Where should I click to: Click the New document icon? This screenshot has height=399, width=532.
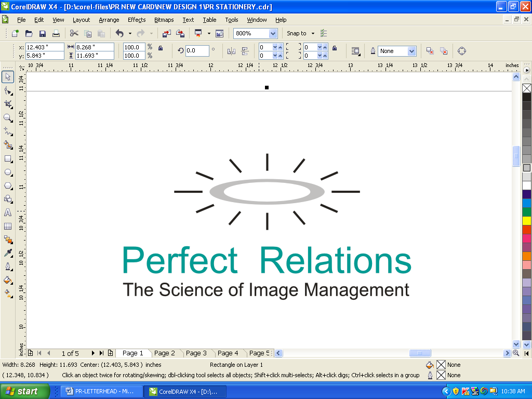15,33
